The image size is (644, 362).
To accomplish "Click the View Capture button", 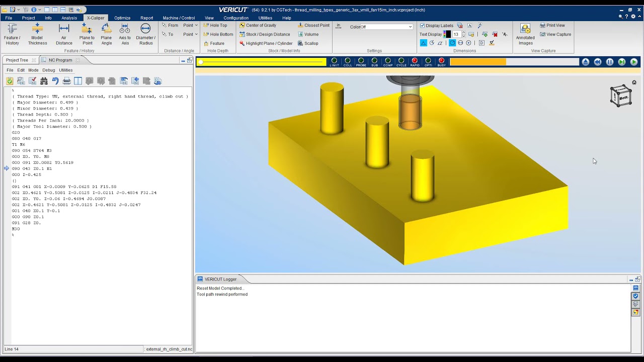I will 555,34.
